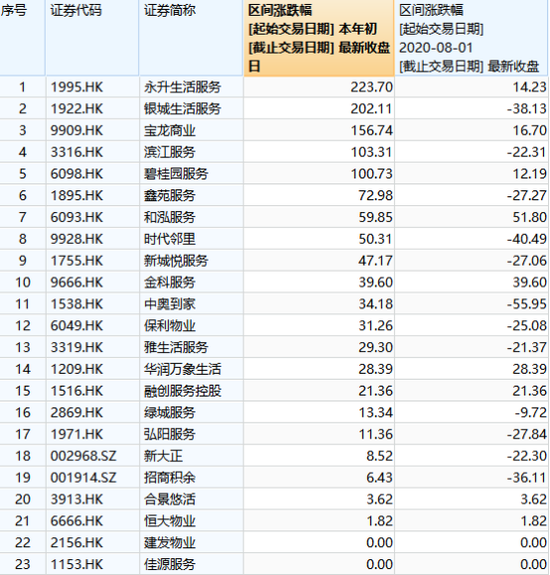
Task: Click the value 31.26
Action: (x=375, y=325)
